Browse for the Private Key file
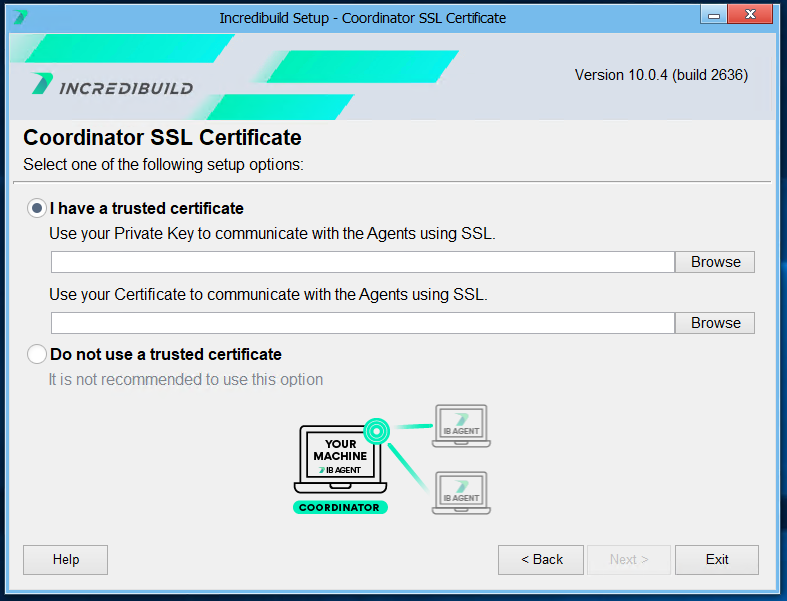Screen dimensions: 787x601 [715, 262]
